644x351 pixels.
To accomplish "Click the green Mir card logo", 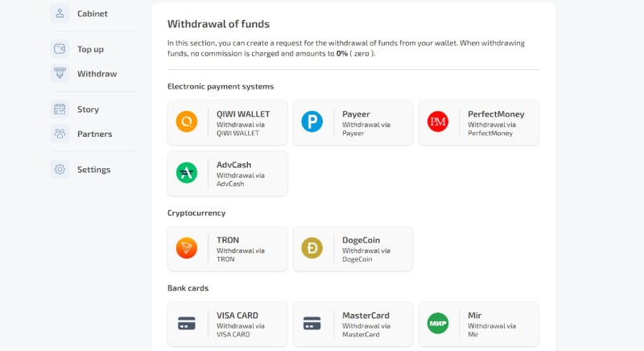I will coord(438,324).
